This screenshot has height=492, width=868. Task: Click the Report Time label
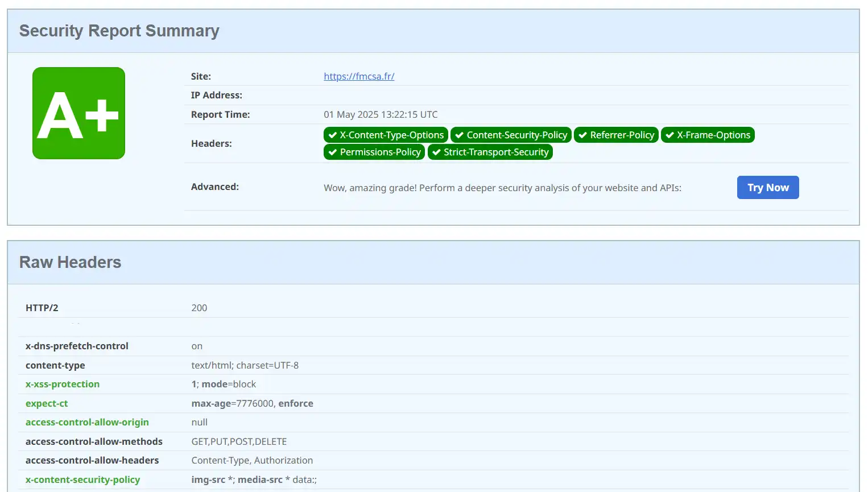(x=220, y=114)
